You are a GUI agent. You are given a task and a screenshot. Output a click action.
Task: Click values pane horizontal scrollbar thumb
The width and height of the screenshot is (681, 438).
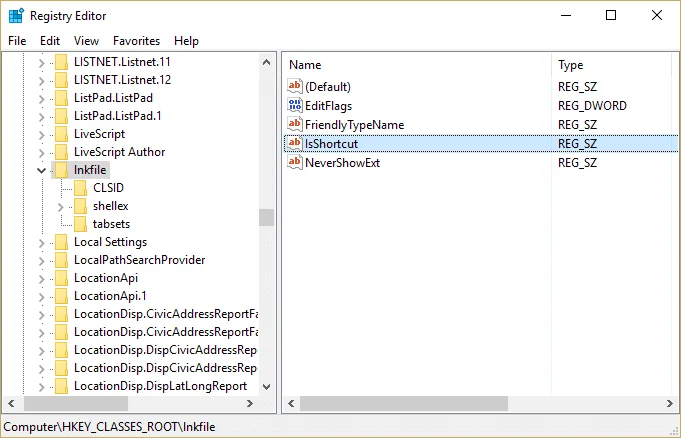[x=404, y=404]
